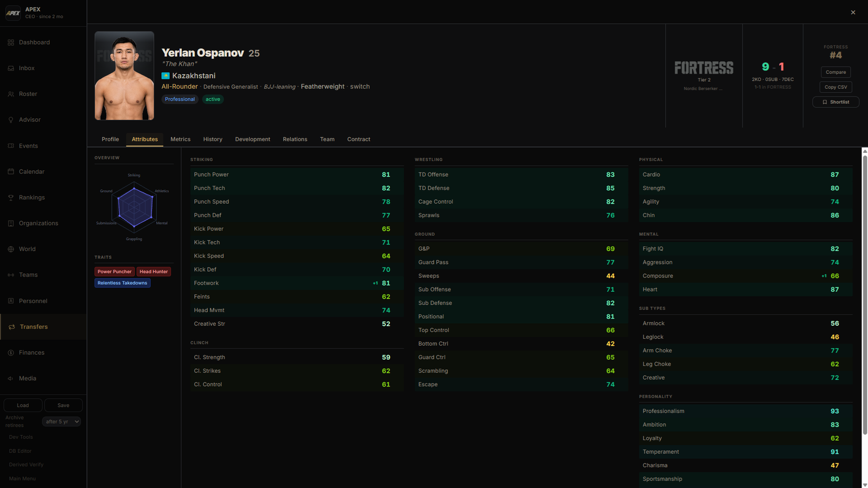Click Yerlan Ospanov's portrait thumbnail
868x488 pixels.
pyautogui.click(x=124, y=75)
